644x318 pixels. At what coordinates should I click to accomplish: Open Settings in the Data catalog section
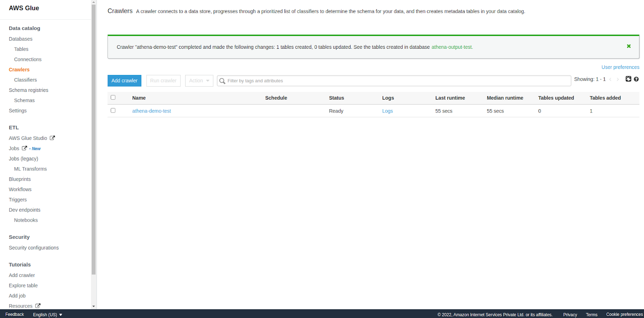pyautogui.click(x=18, y=111)
